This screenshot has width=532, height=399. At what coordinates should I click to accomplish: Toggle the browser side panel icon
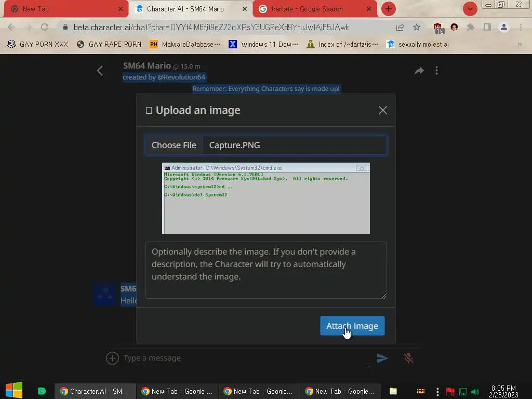tap(487, 27)
